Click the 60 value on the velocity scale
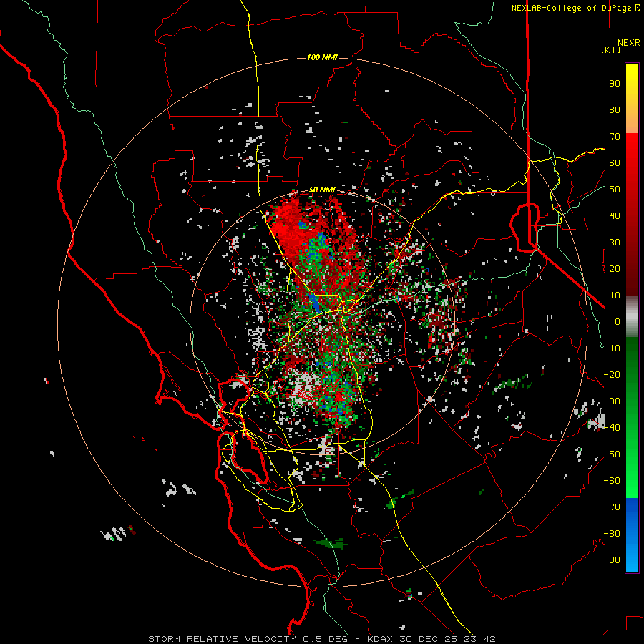The width and height of the screenshot is (644, 644). tap(615, 163)
